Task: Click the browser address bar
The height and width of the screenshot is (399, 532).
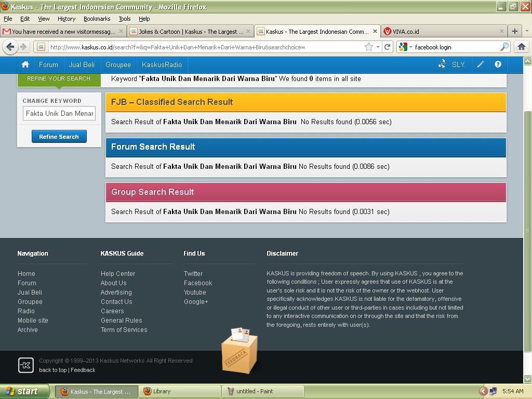Action: (x=204, y=47)
